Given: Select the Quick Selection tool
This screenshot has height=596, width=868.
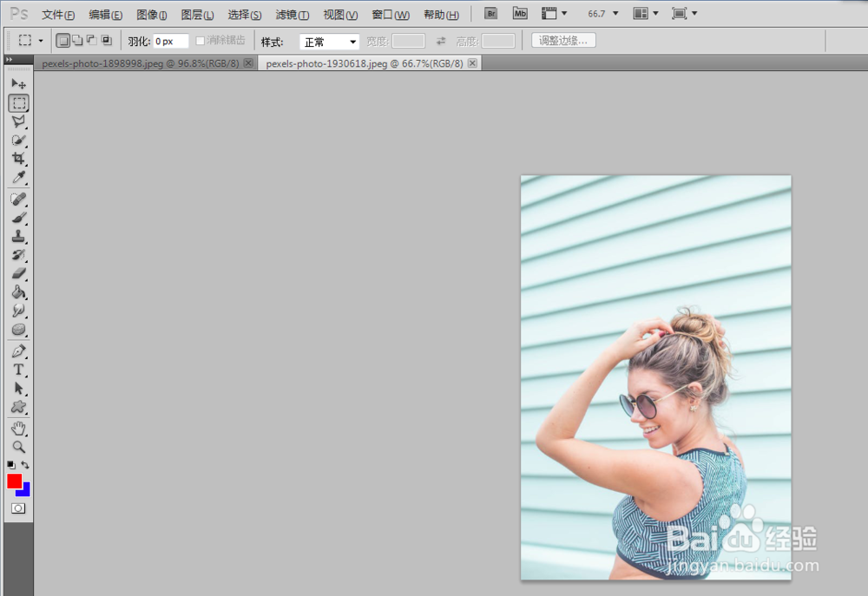Looking at the screenshot, I should [19, 140].
